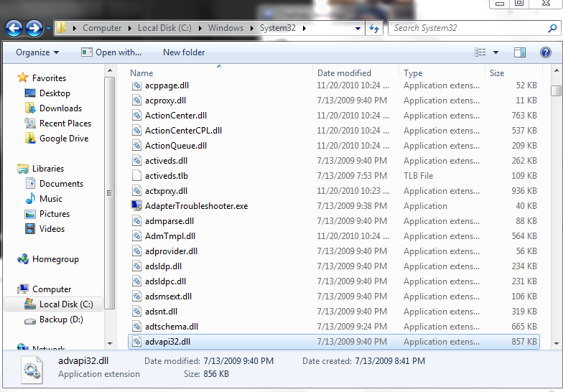Click navigation pane scroll up arrow
Screen dimensions: 563x392
110,70
